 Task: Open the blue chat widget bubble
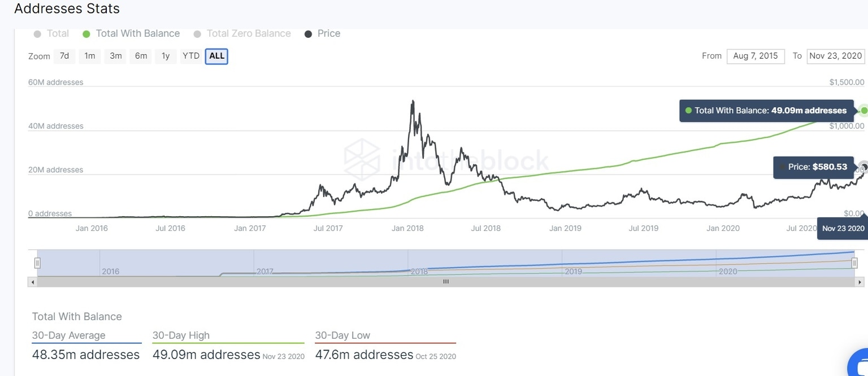click(861, 362)
